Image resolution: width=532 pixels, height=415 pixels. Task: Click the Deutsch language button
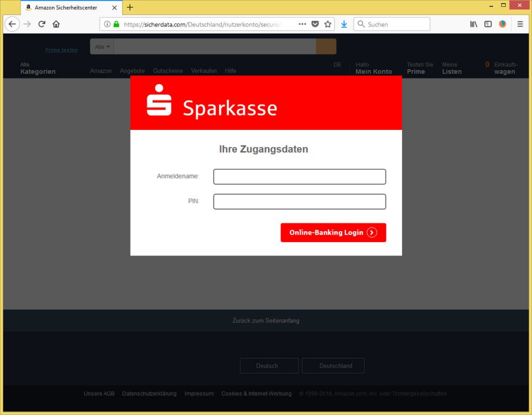pyautogui.click(x=269, y=366)
